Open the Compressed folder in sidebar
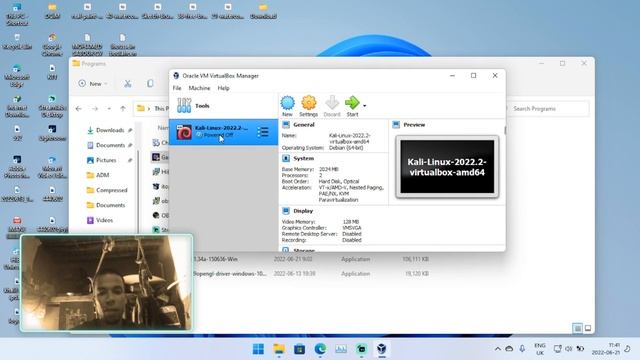Screen dimensions: 640x360 [x=111, y=190]
